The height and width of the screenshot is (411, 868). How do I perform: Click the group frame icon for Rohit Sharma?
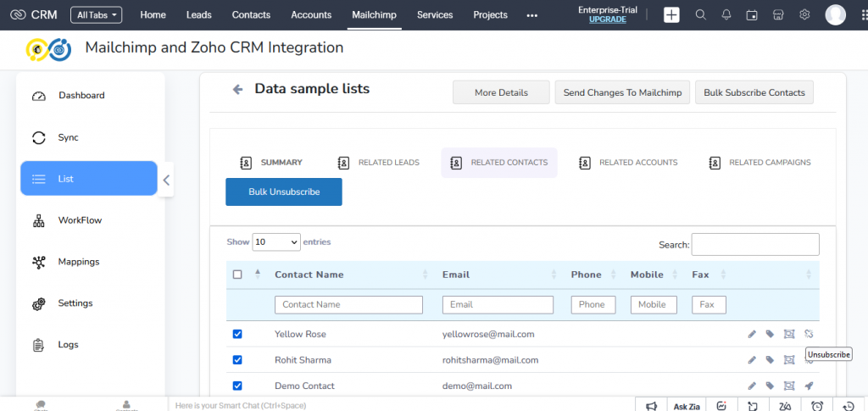click(789, 360)
